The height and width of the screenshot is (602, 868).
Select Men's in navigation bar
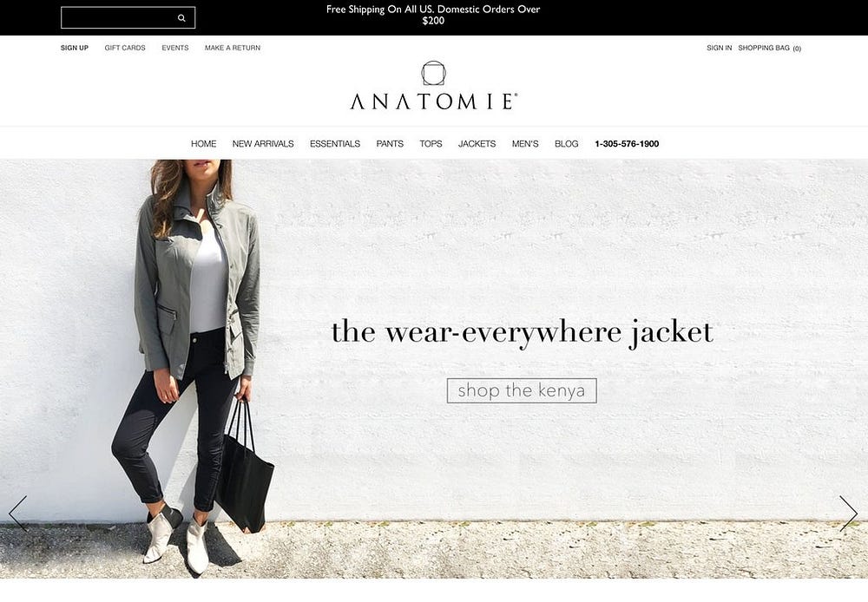point(525,144)
